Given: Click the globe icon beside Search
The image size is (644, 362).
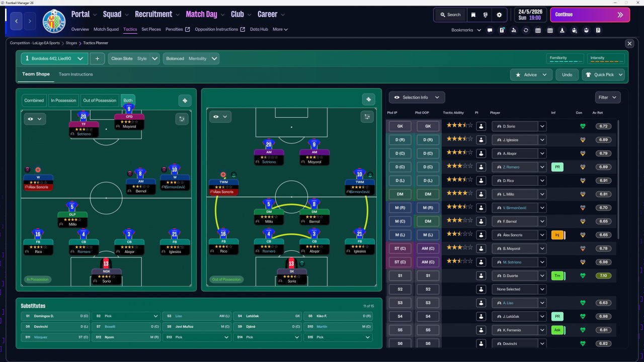Looking at the screenshot, I should [487, 15].
